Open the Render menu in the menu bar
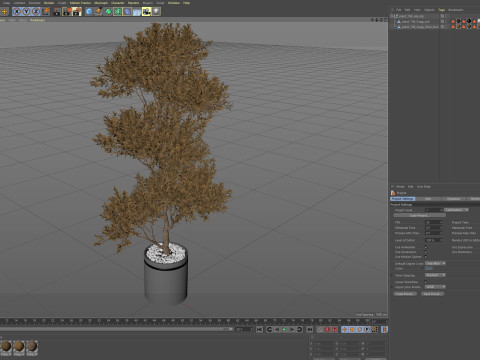The width and height of the screenshot is (480, 360). tap(49, 3)
